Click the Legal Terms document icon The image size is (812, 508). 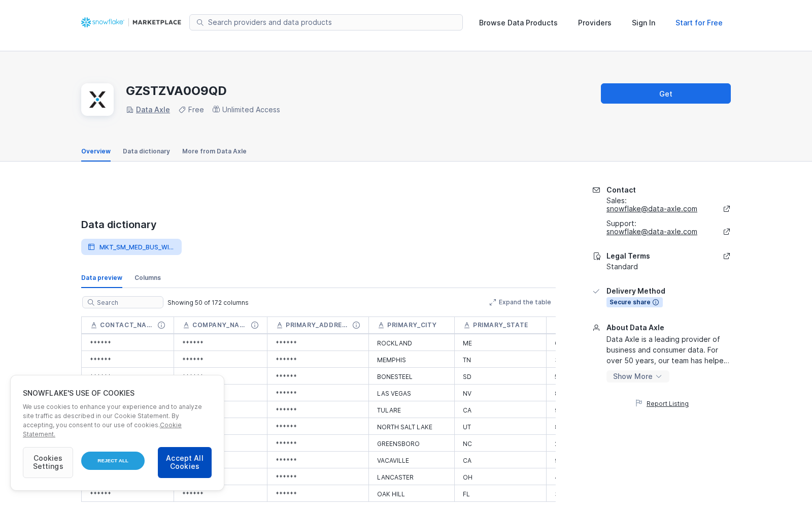597,257
